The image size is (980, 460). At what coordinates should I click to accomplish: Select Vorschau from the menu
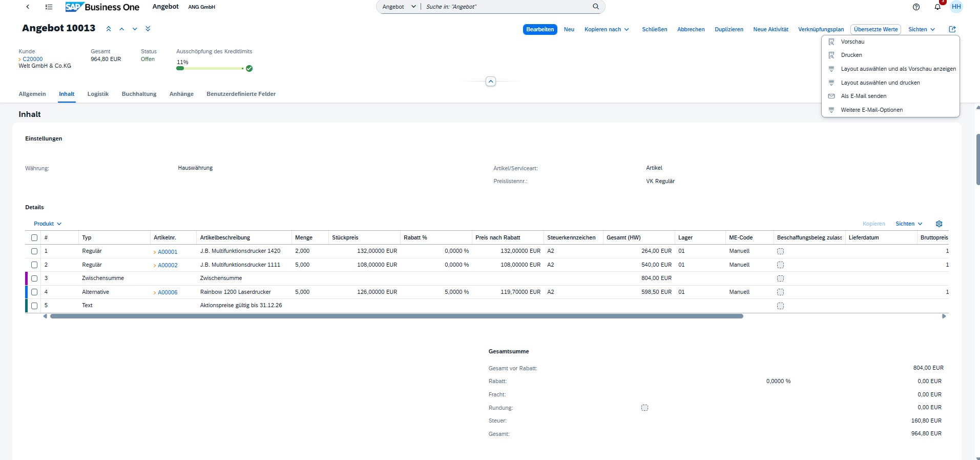[x=890, y=42]
